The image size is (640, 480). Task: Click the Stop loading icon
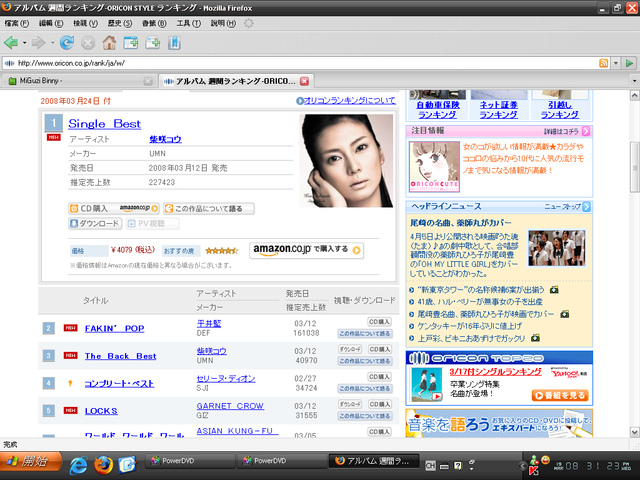tap(88, 42)
